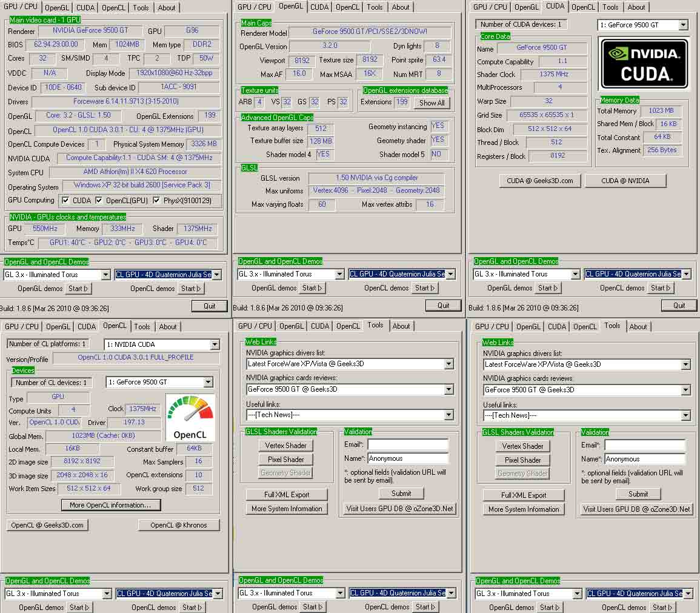
Task: Click Email field in right Tools window
Action: point(644,445)
